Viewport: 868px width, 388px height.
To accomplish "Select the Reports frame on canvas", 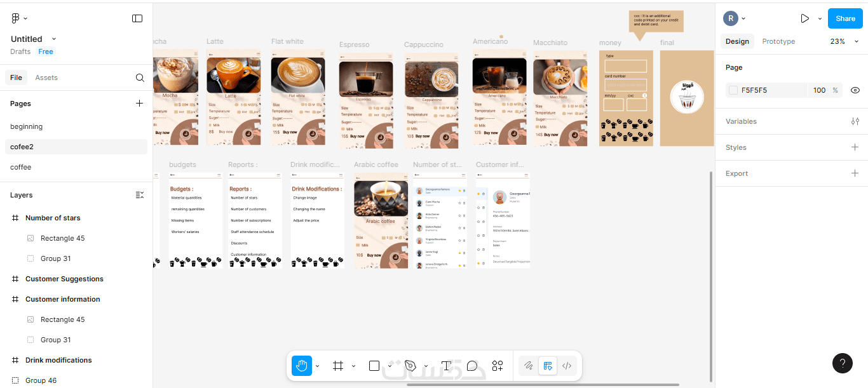I will (255, 220).
